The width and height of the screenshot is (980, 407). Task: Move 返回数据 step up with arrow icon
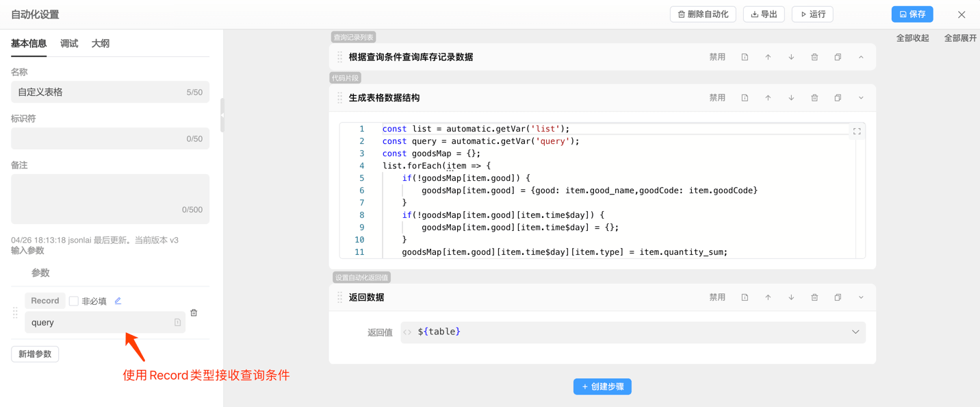[768, 297]
